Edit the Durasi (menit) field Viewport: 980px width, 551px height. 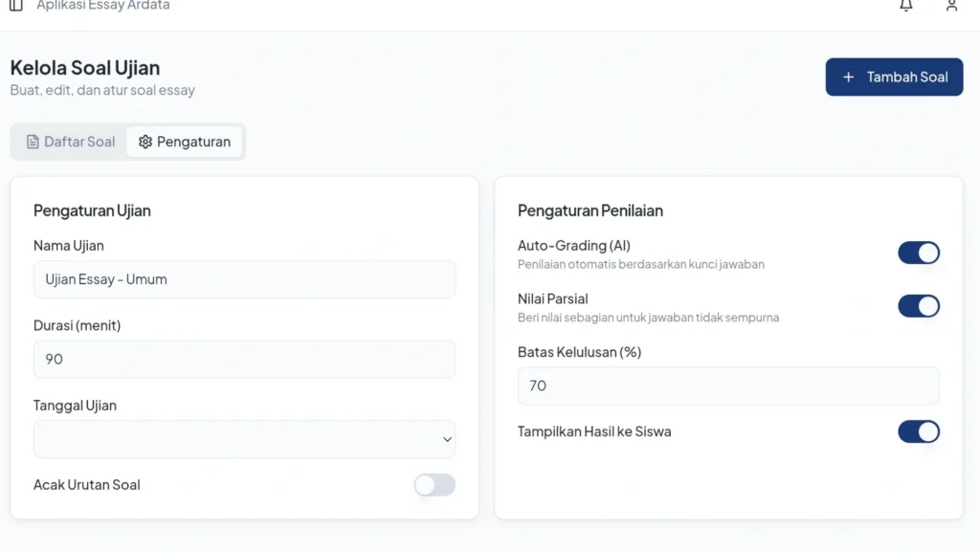tap(244, 360)
